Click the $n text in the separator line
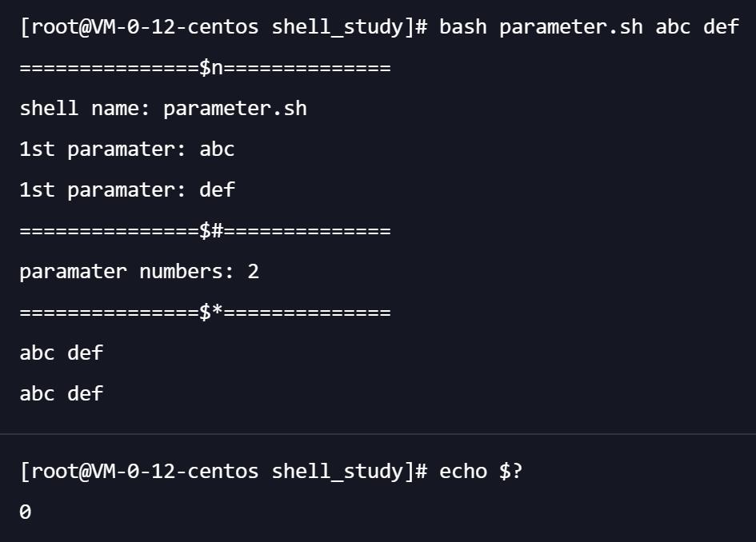This screenshot has width=756, height=542. tap(211, 68)
